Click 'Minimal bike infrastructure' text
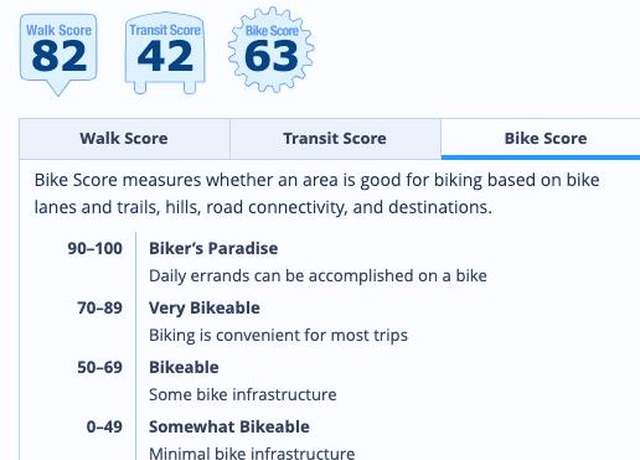640x460 pixels. tap(252, 453)
